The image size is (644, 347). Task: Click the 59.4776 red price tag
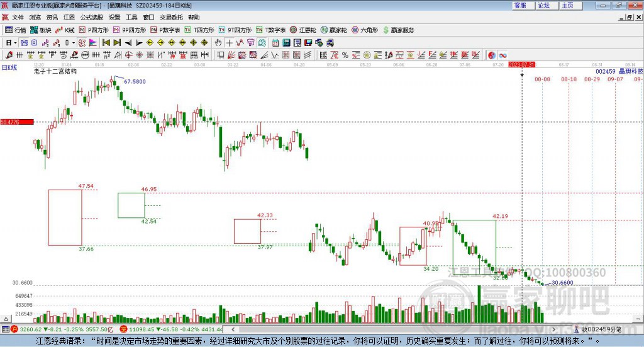[17, 122]
